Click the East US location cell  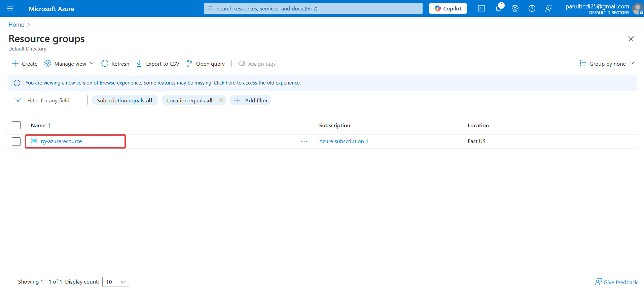(x=476, y=141)
